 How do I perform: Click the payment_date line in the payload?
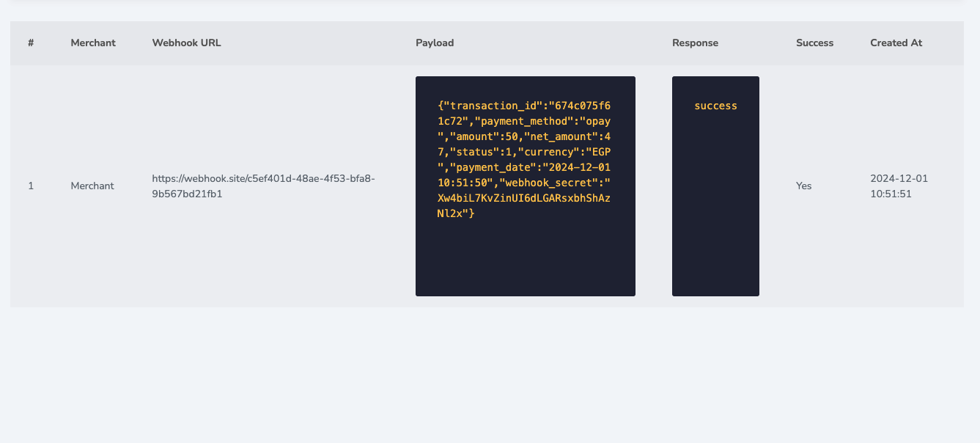pyautogui.click(x=524, y=167)
